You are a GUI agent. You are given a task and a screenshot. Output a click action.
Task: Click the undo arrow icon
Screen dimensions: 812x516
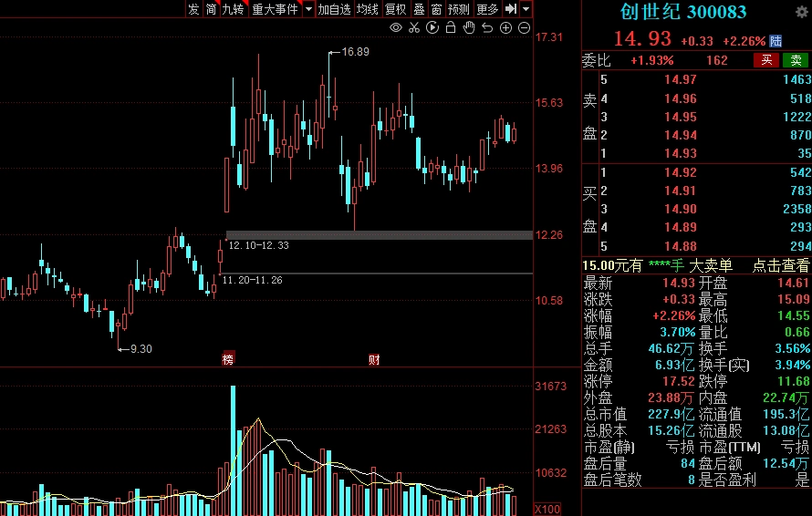point(487,28)
